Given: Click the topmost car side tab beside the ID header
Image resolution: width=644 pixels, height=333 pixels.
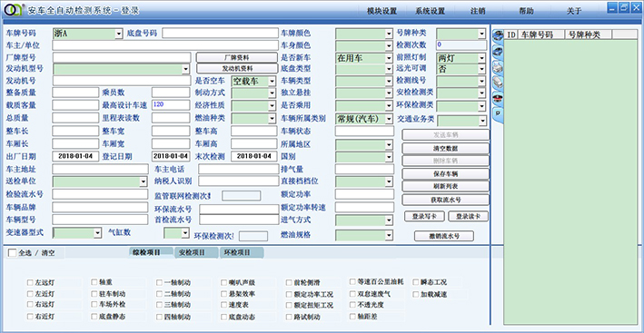Looking at the screenshot, I should pos(498,35).
